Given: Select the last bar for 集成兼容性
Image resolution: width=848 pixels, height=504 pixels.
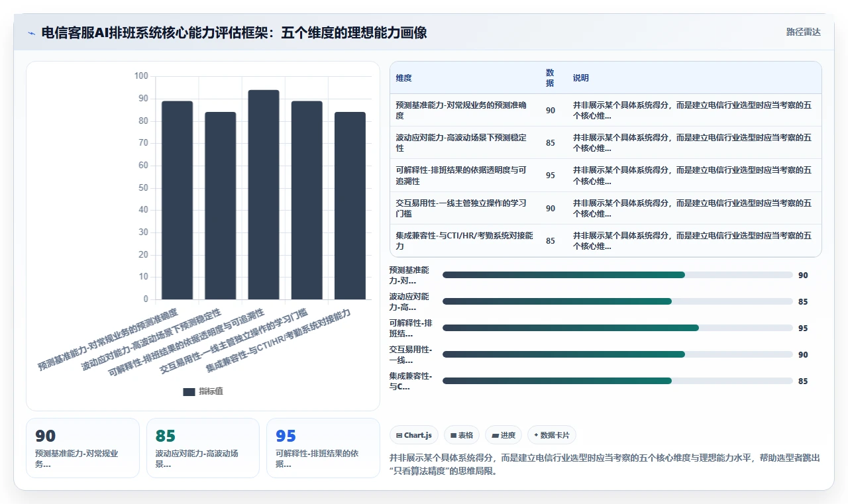Looking at the screenshot, I should tap(350, 205).
